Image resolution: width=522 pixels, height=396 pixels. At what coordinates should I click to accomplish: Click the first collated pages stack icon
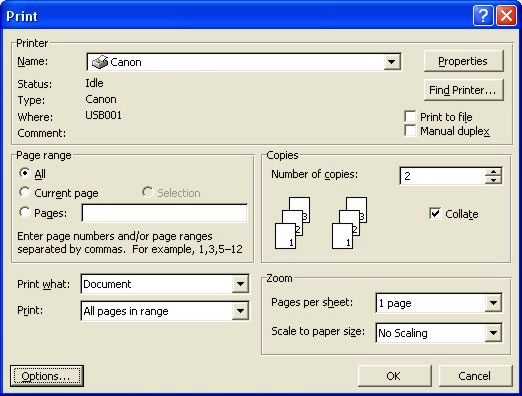[x=292, y=223]
